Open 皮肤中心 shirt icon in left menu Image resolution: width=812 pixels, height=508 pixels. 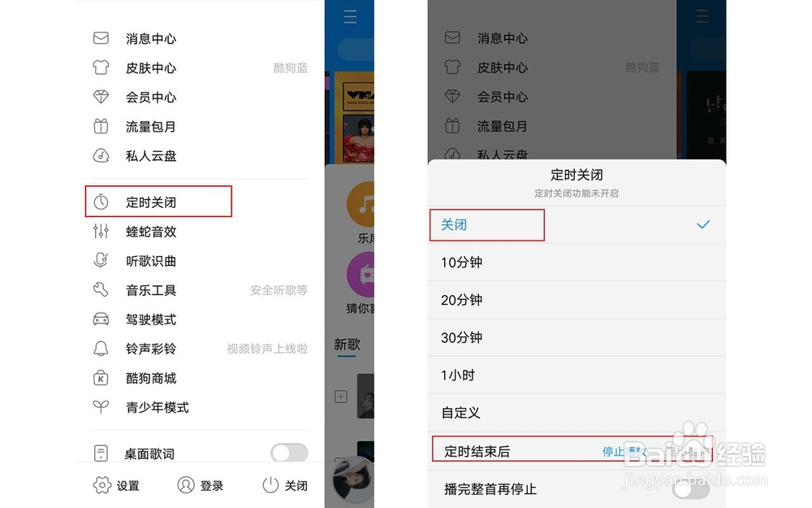101,67
